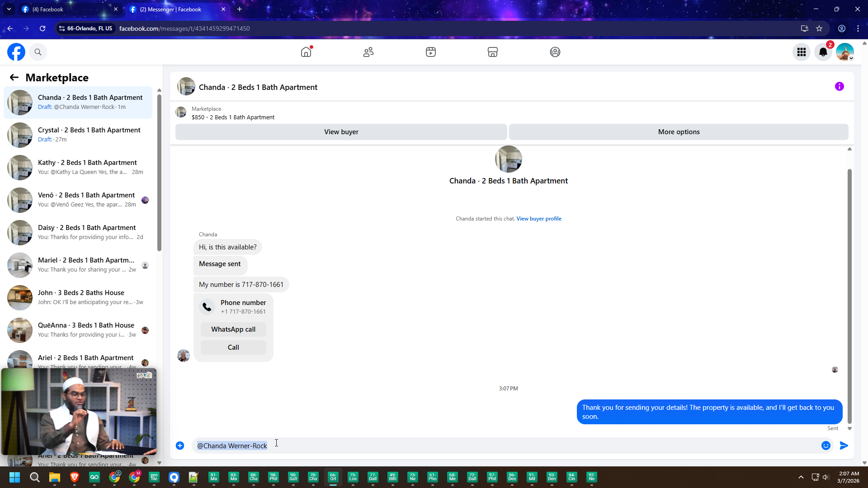Show hidden system tray icons

pos(801,477)
